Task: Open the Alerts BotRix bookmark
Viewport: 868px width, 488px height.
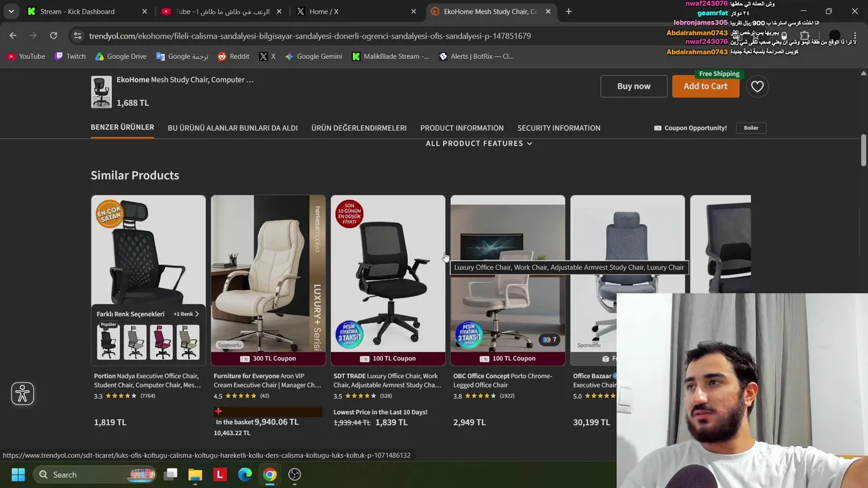Action: [476, 56]
